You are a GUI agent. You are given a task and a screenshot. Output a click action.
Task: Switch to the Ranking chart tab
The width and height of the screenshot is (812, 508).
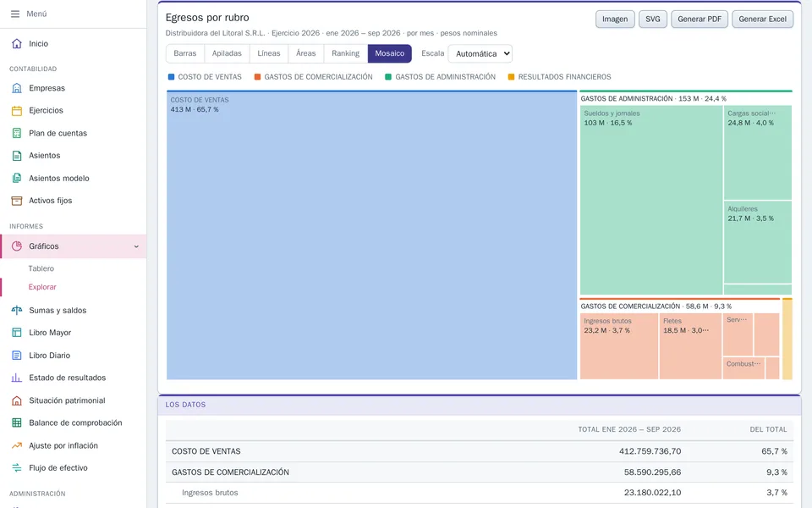(345, 53)
